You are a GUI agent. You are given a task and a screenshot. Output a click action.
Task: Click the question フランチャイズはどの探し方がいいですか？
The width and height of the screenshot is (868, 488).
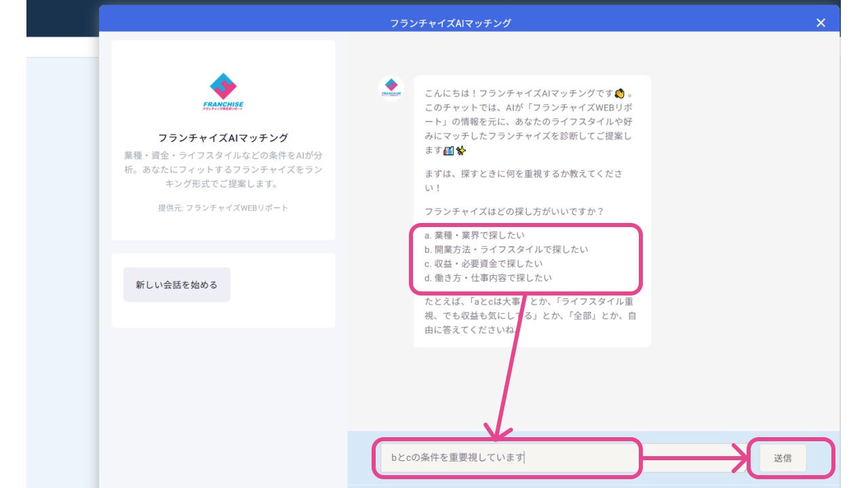click(x=514, y=211)
